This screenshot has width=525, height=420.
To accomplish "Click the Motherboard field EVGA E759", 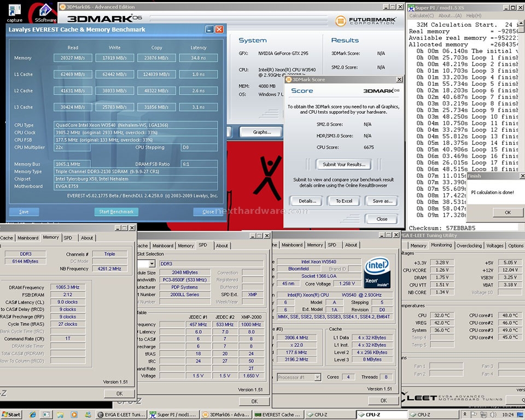I will click(136, 186).
